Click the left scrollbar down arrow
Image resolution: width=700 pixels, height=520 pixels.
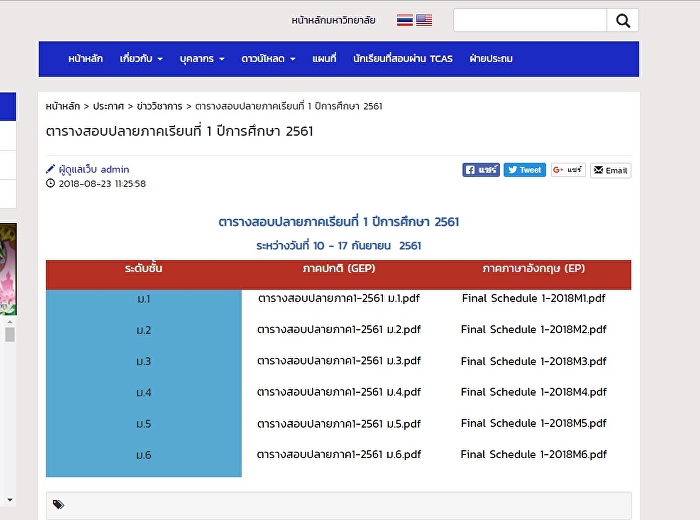[x=10, y=499]
